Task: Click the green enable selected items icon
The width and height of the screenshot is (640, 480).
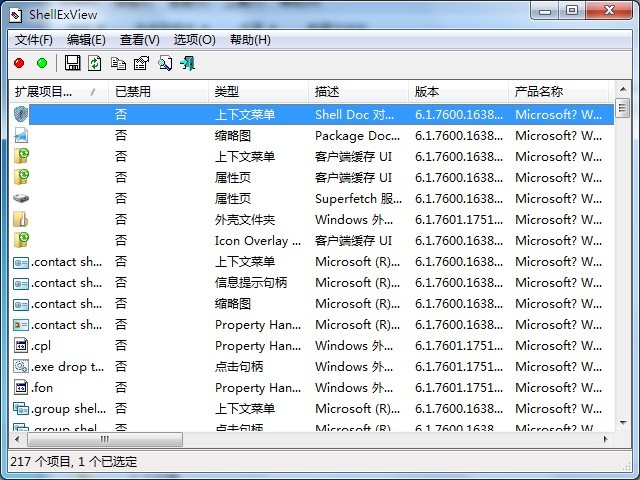Action: (x=42, y=63)
